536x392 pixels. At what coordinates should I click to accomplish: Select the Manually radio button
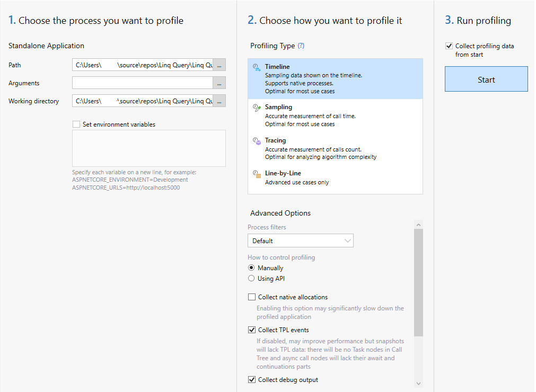pyautogui.click(x=251, y=268)
